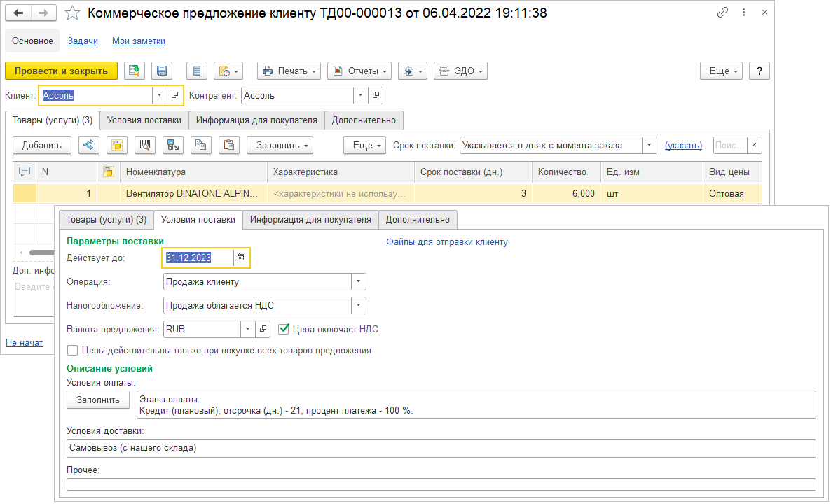Open Файлы для отправки клиенту link
This screenshot has width=831, height=504.
click(x=447, y=242)
